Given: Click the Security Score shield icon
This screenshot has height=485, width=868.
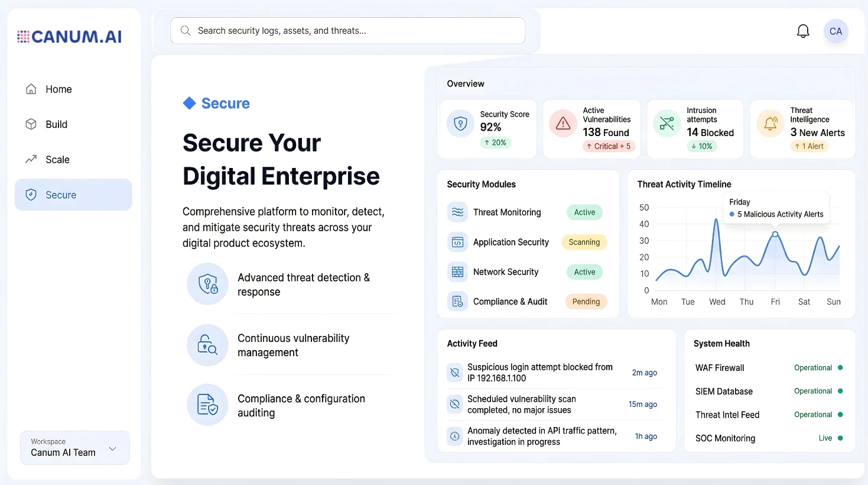Looking at the screenshot, I should point(460,124).
